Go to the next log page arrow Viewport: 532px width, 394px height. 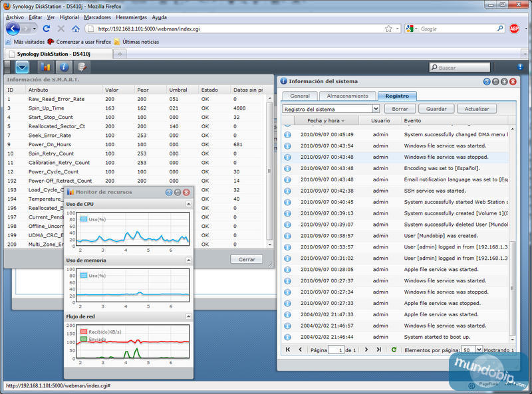366,349
